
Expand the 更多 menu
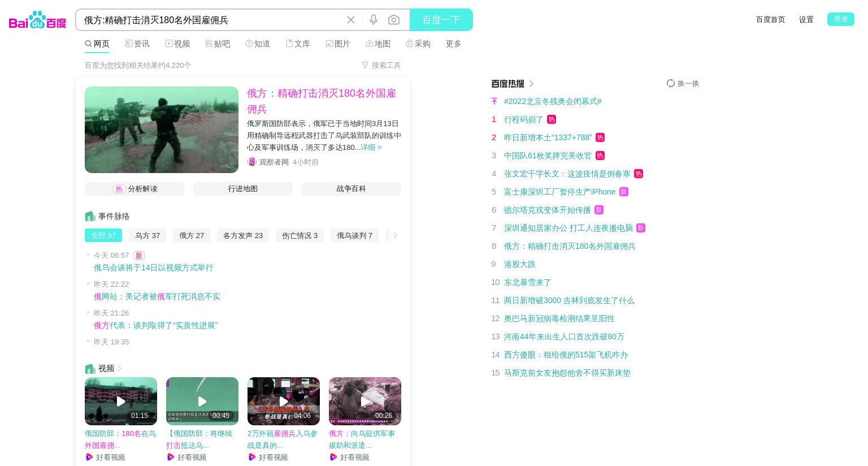pos(454,44)
